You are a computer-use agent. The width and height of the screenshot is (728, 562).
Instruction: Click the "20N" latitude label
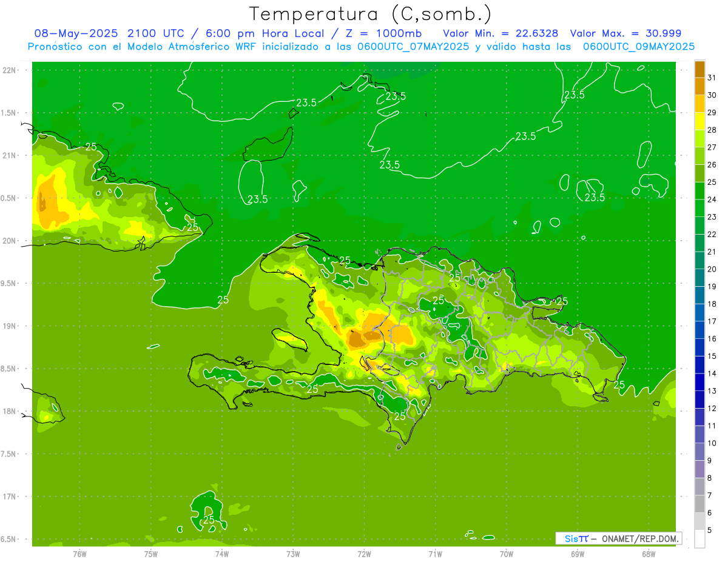click(8, 241)
